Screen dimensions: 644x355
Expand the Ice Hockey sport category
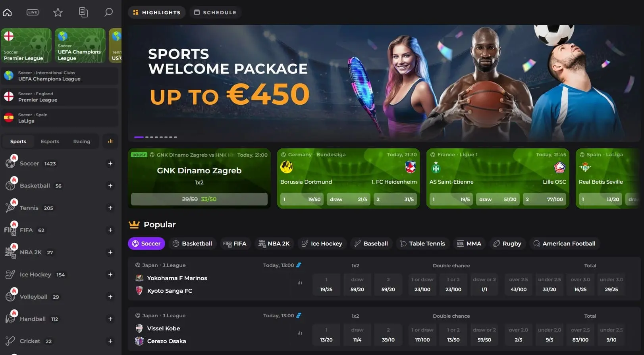coord(110,274)
